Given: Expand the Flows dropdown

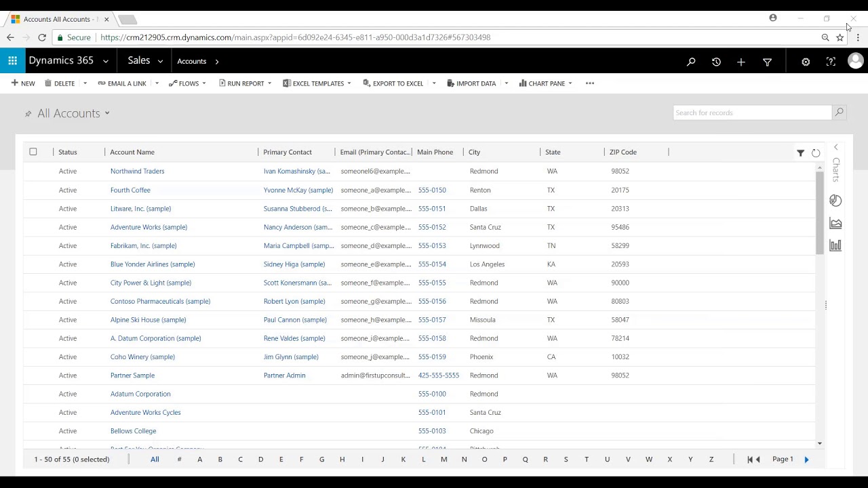Looking at the screenshot, I should [x=203, y=83].
